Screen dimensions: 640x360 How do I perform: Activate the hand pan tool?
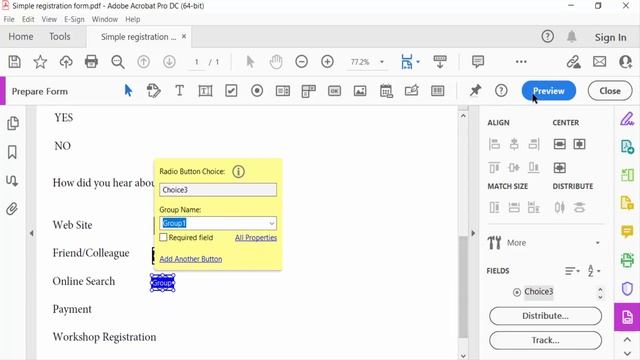click(276, 62)
